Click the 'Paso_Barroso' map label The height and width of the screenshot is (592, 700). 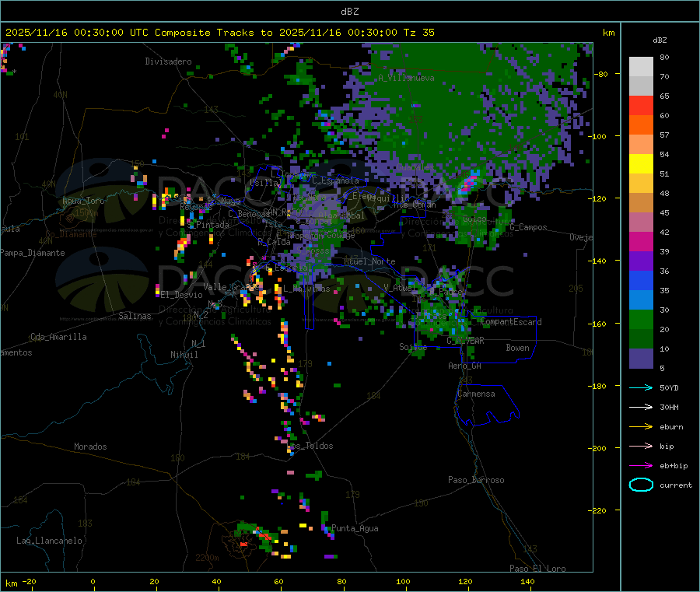click(x=476, y=480)
